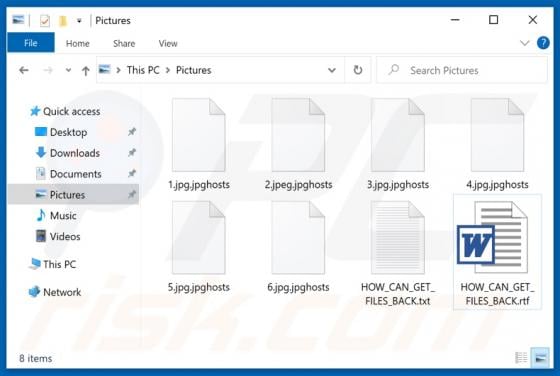Select the HOW_CAN_GET_FILES_BACK.txt file
Viewport: 560px width, 376px height.
[398, 253]
